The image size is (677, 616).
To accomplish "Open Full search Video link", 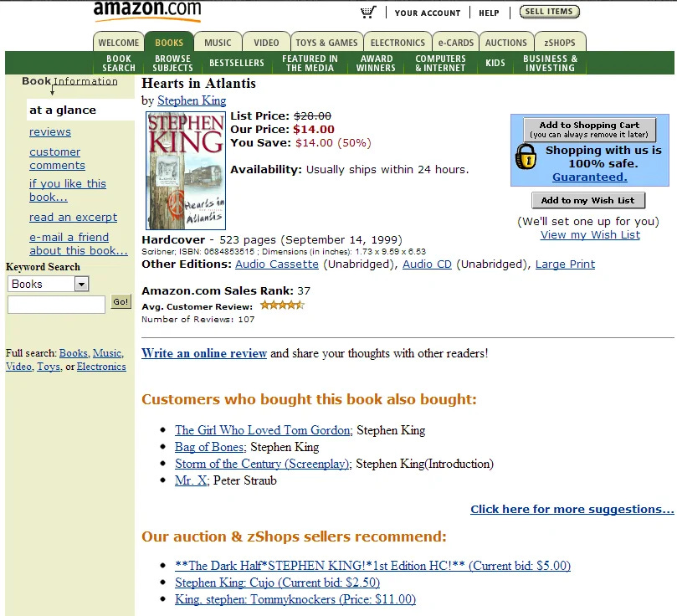I will click(18, 367).
